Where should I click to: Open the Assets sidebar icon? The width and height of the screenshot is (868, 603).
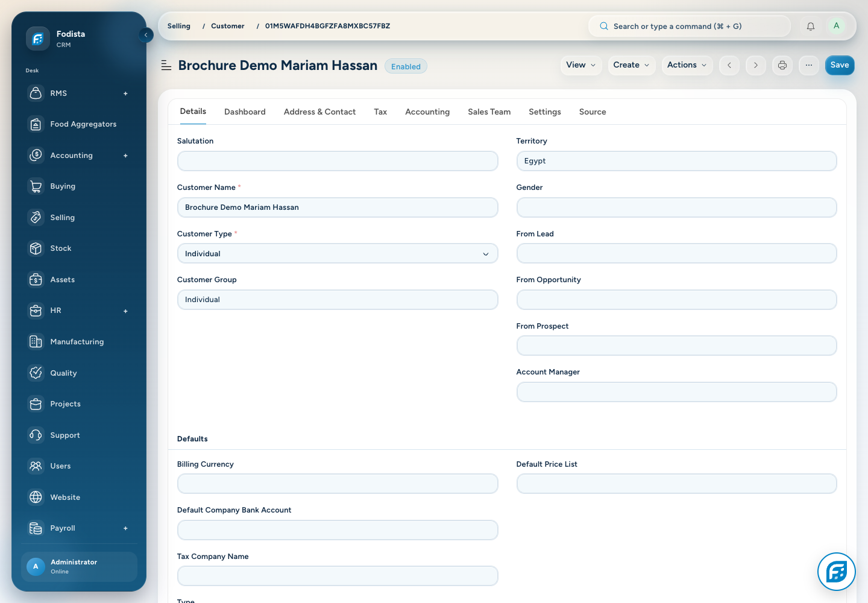(x=36, y=279)
